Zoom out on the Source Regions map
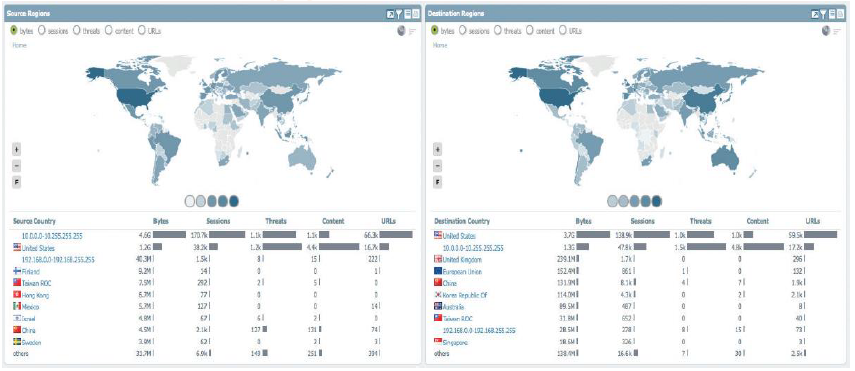Viewport: 855px width, 371px height. (x=17, y=165)
